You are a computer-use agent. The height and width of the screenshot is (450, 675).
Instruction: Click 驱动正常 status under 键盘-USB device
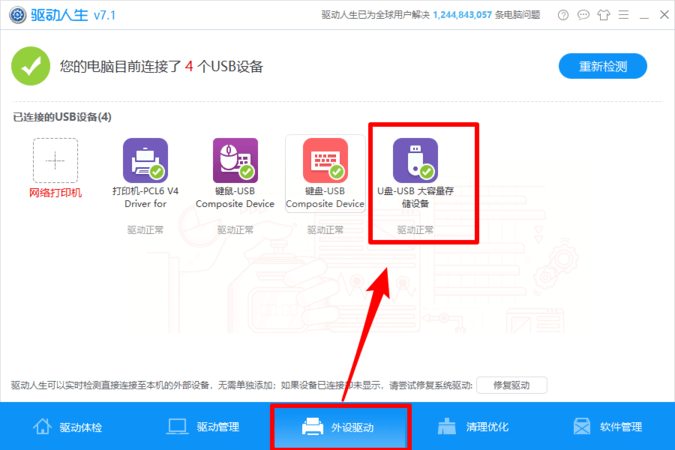[325, 230]
